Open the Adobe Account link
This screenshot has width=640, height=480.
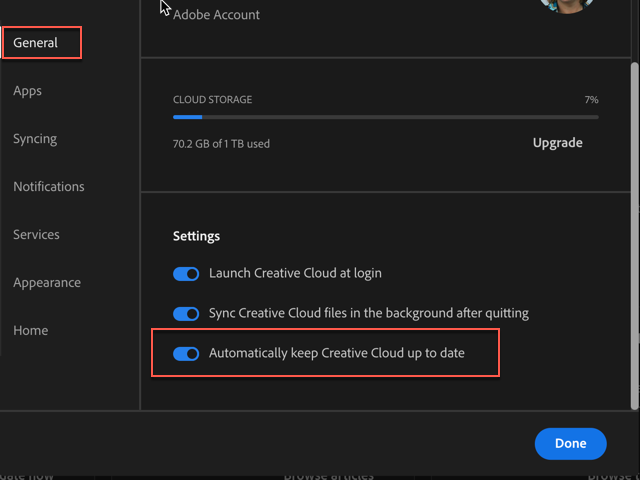click(x=216, y=15)
